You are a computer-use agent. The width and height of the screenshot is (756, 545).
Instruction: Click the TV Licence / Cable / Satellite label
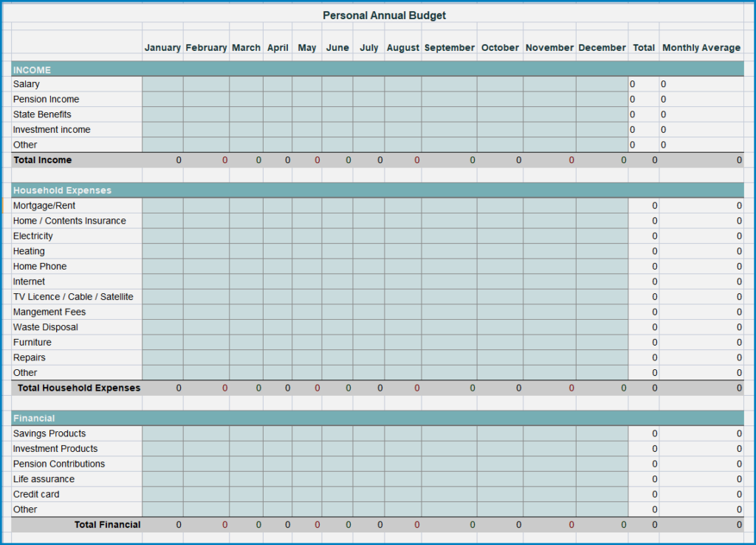[x=72, y=296]
